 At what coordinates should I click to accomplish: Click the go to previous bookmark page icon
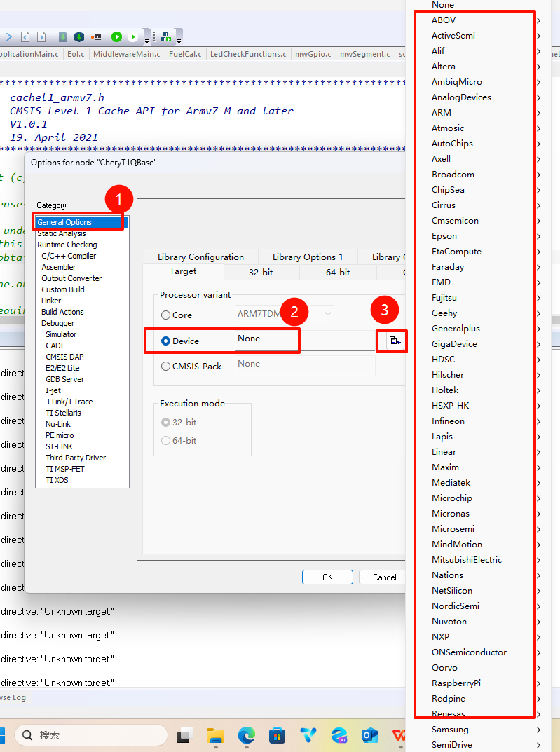25,37
